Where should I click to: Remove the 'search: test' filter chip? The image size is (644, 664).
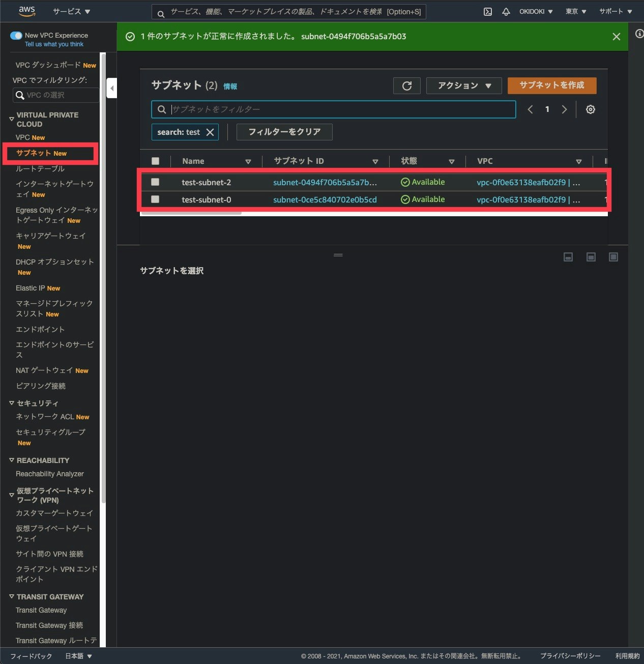(210, 132)
